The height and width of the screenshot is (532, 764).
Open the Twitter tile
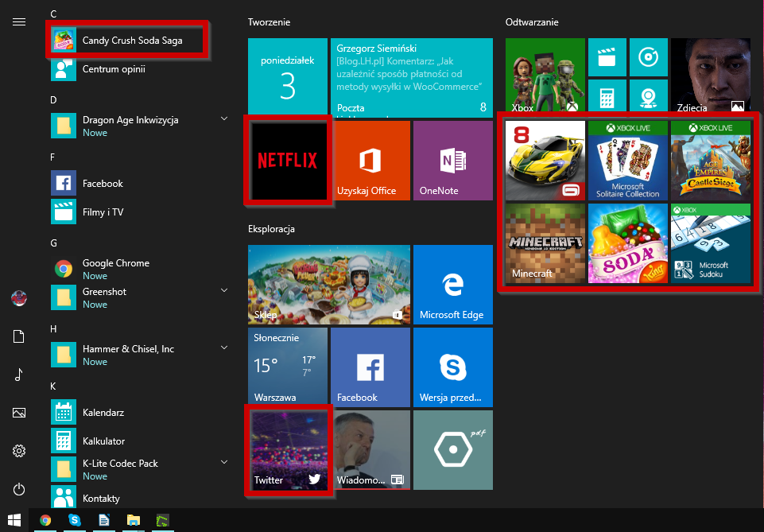click(x=288, y=449)
